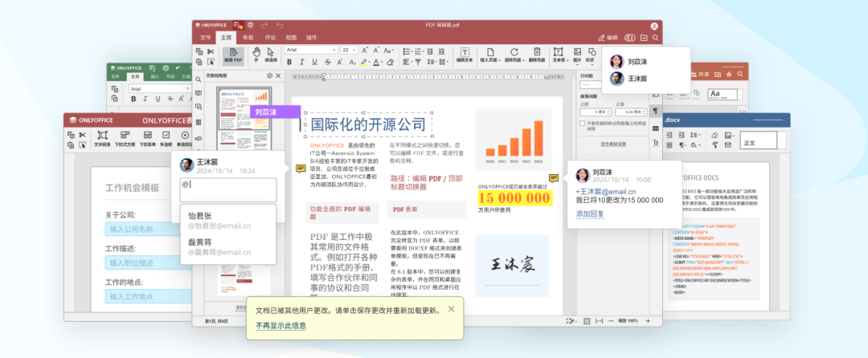
Task: Expand Text Box dropdown
Action: (x=567, y=59)
